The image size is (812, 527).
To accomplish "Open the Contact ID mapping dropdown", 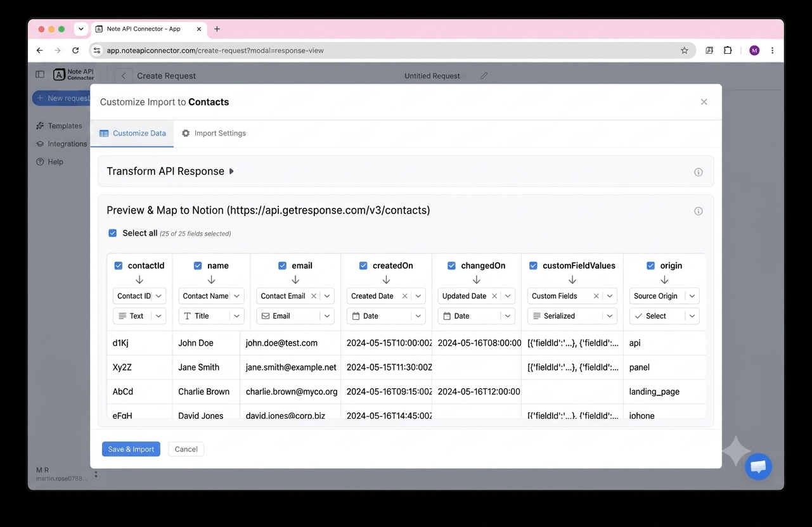I will [139, 296].
